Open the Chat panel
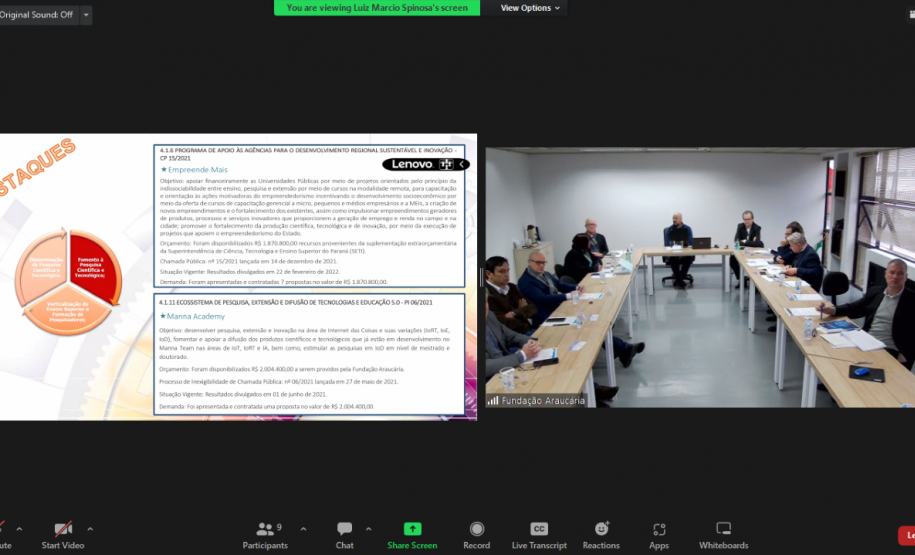 tap(344, 535)
